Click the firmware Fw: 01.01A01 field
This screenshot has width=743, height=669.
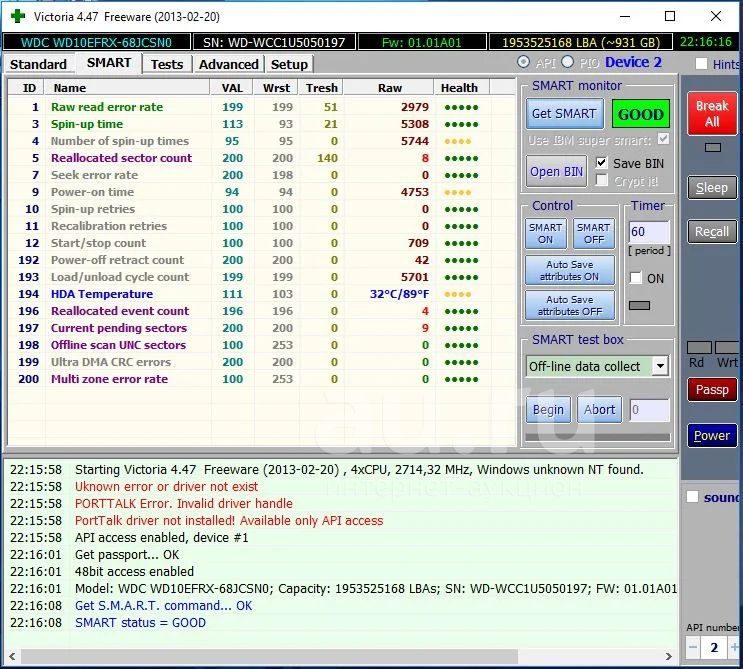422,42
